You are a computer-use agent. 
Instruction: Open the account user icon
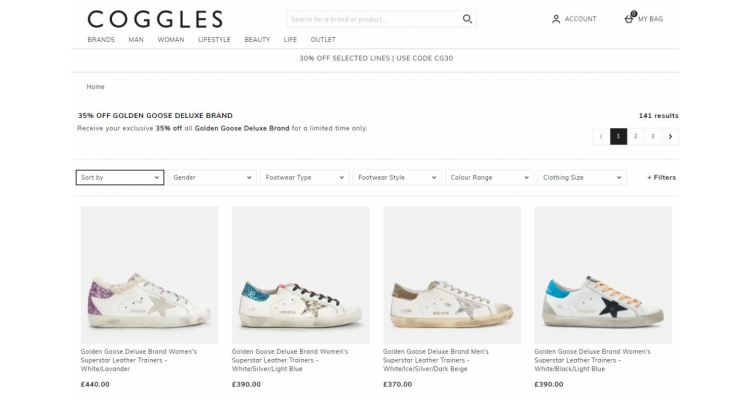556,19
